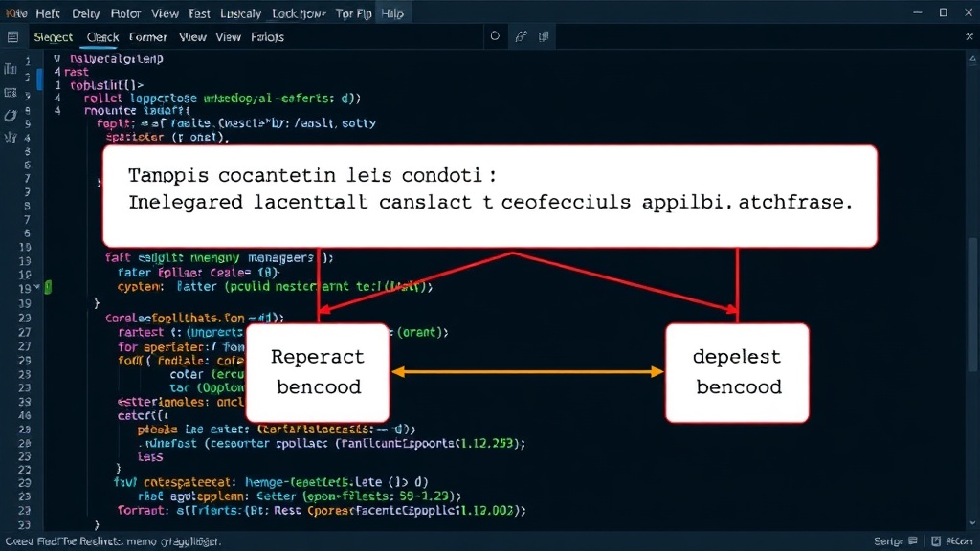Click the square icon before Atcon in status bar
Viewport: 980px width, 551px height.
click(936, 541)
